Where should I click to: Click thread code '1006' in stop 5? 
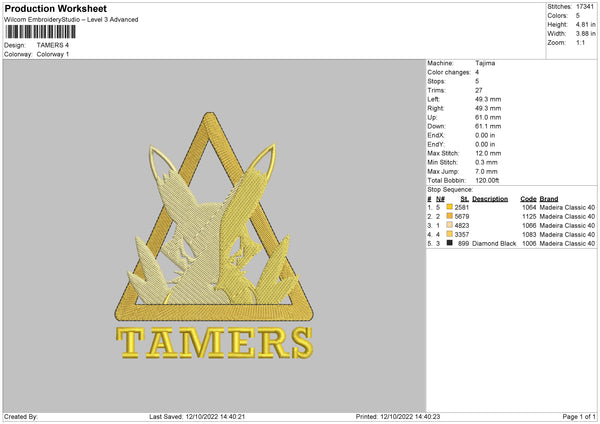pyautogui.click(x=529, y=244)
